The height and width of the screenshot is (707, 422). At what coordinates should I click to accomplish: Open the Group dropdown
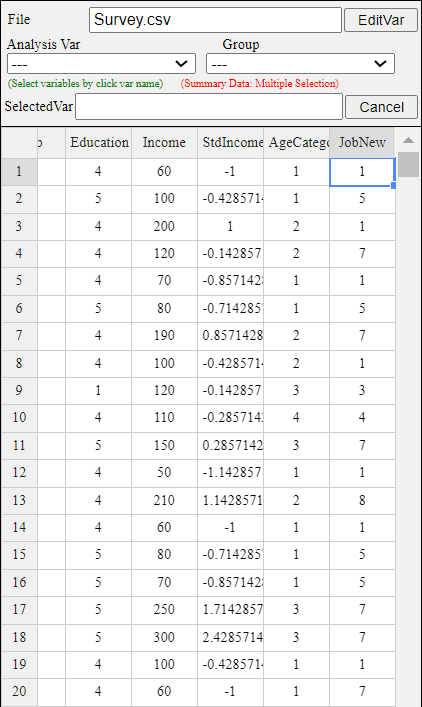point(300,64)
